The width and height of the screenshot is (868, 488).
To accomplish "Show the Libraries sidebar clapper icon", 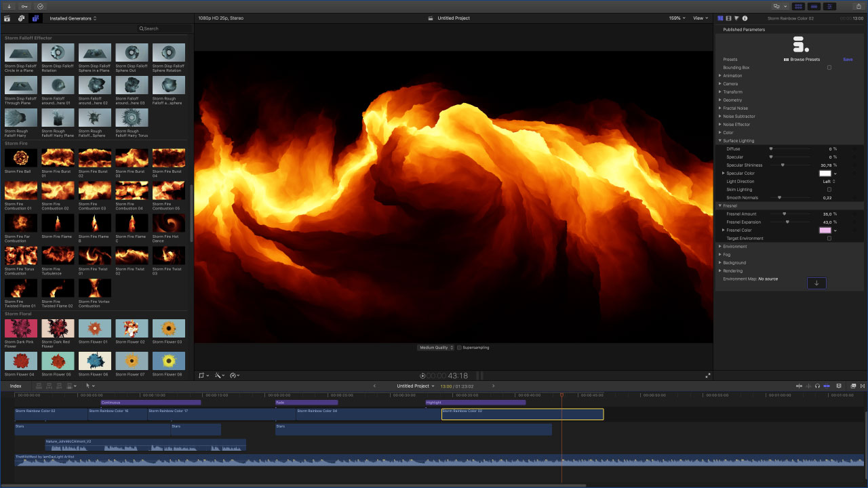I will coord(7,18).
